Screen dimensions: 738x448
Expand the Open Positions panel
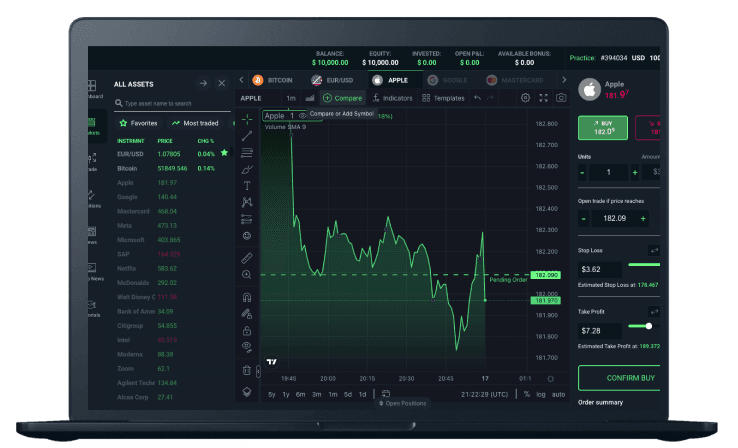click(402, 403)
